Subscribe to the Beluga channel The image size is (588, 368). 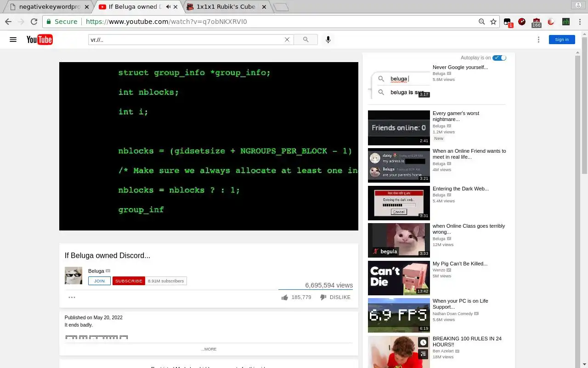click(x=129, y=281)
